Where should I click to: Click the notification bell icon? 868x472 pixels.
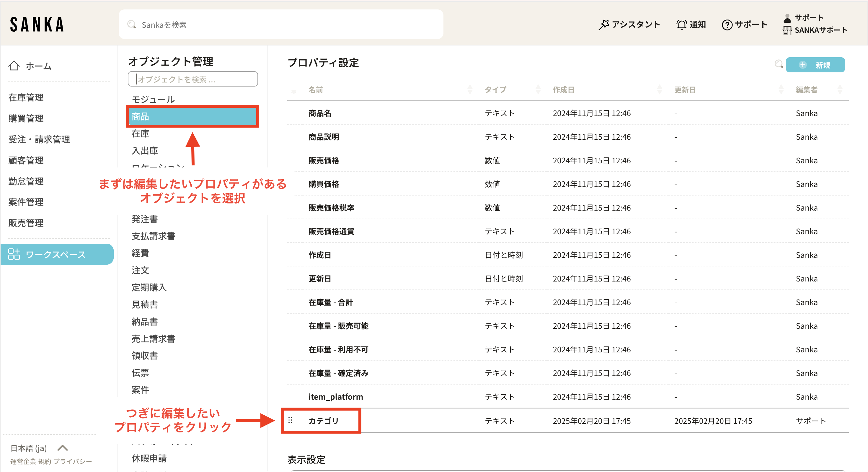click(x=681, y=25)
